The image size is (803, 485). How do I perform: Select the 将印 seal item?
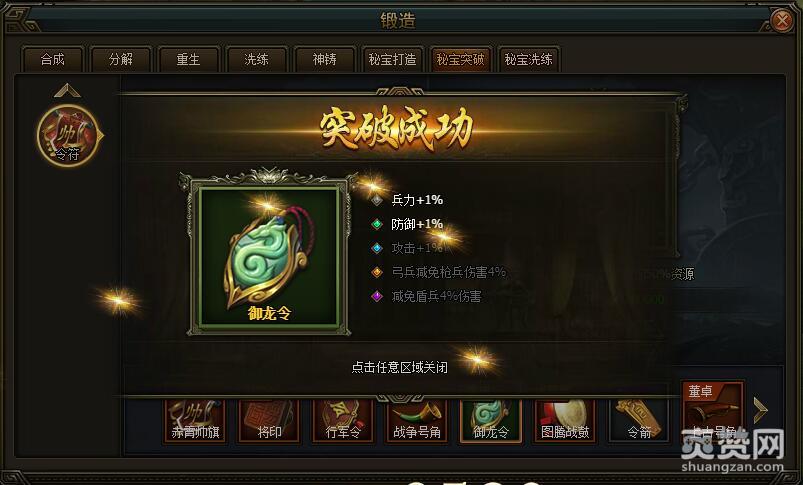pyautogui.click(x=269, y=421)
